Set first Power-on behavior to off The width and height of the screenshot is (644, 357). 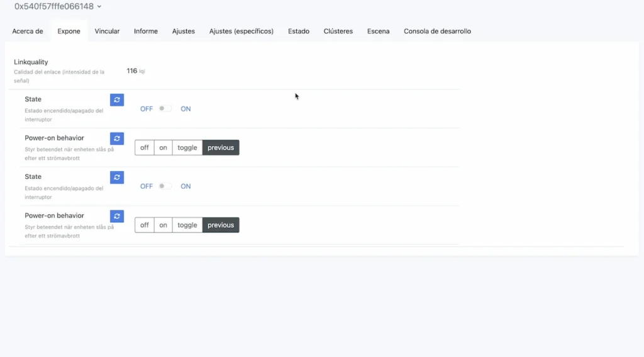pos(145,148)
